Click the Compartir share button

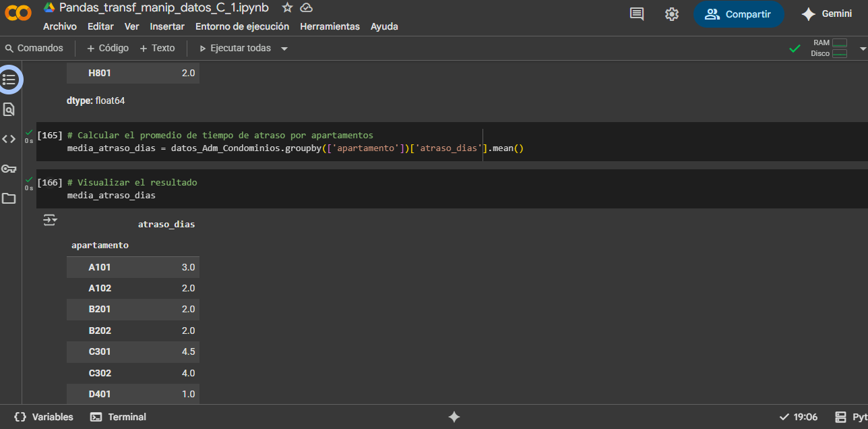point(739,14)
